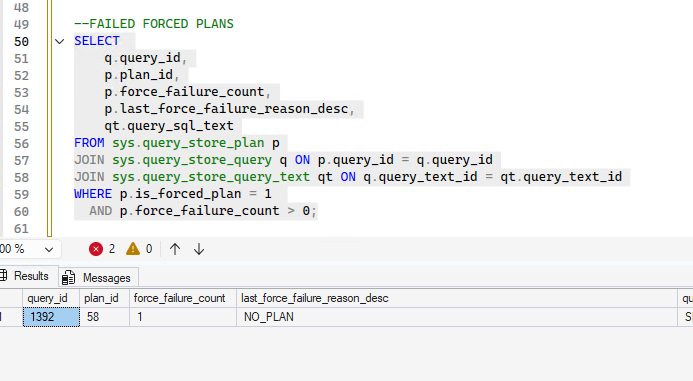Screen dimensions: 693x381
Task: Click the SELECT keyword on line 50
Action: pos(97,41)
